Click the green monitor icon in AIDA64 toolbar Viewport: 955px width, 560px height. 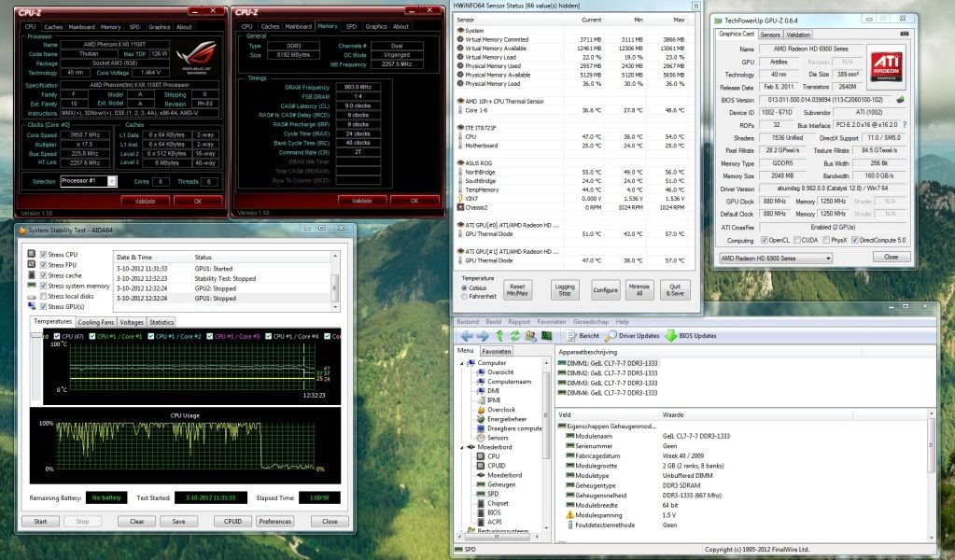coord(546,336)
